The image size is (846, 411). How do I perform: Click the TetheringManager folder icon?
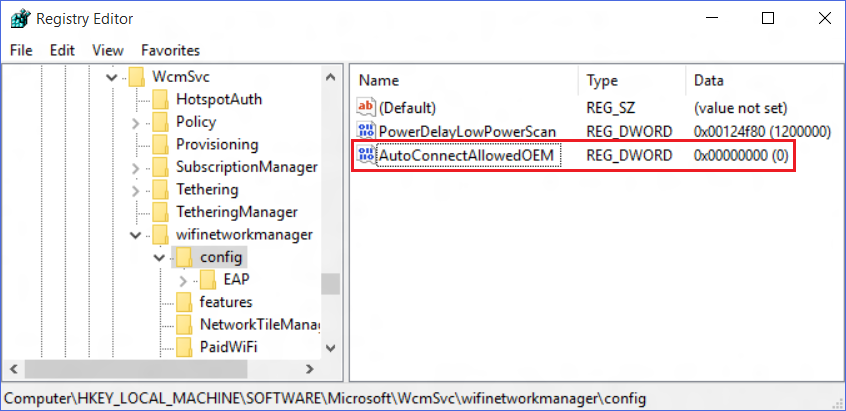[x=160, y=212]
